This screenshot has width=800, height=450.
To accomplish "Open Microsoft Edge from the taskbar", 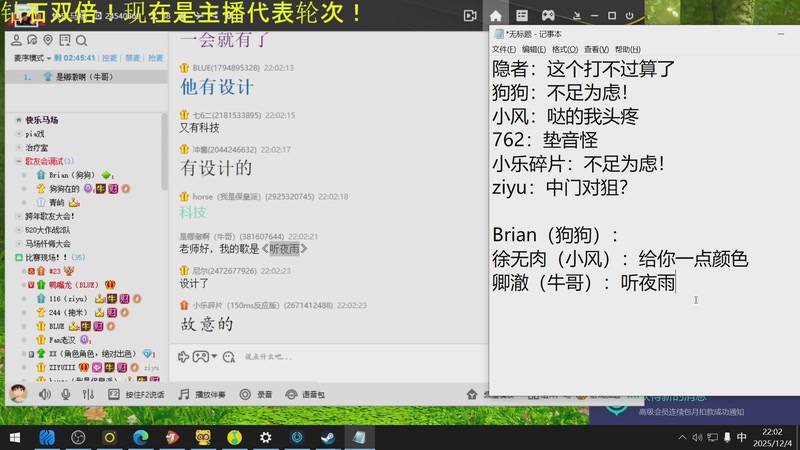I will click(140, 437).
